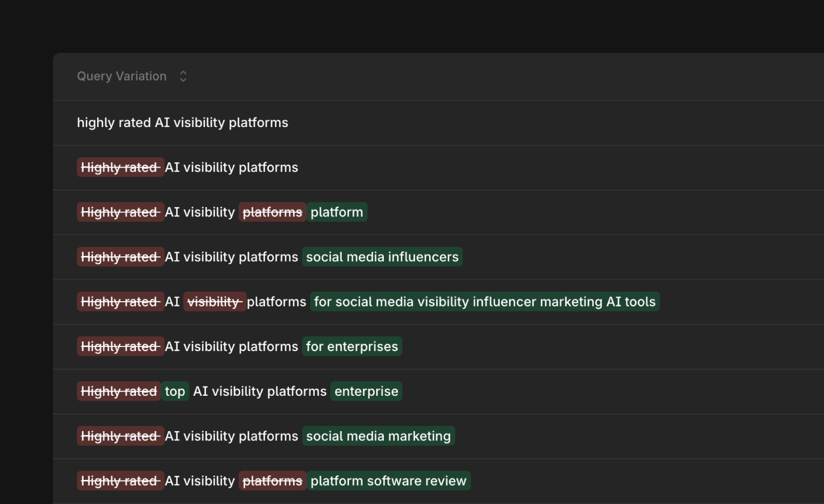Click the green 'top' replacement tag
The image size is (824, 504).
(x=175, y=390)
